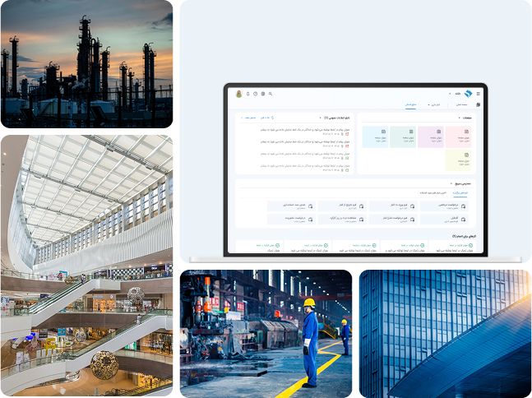
Task: Click the factory worker photo thumbnail
Action: [266, 334]
